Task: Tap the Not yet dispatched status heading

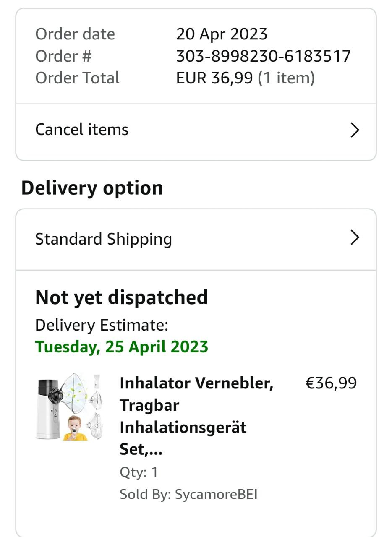Action: (x=122, y=297)
